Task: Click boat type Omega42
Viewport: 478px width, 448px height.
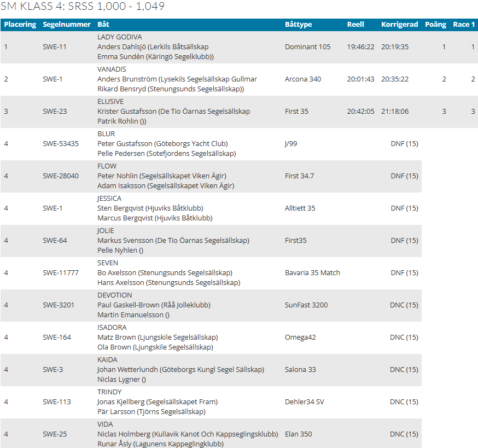Action: coord(300,338)
